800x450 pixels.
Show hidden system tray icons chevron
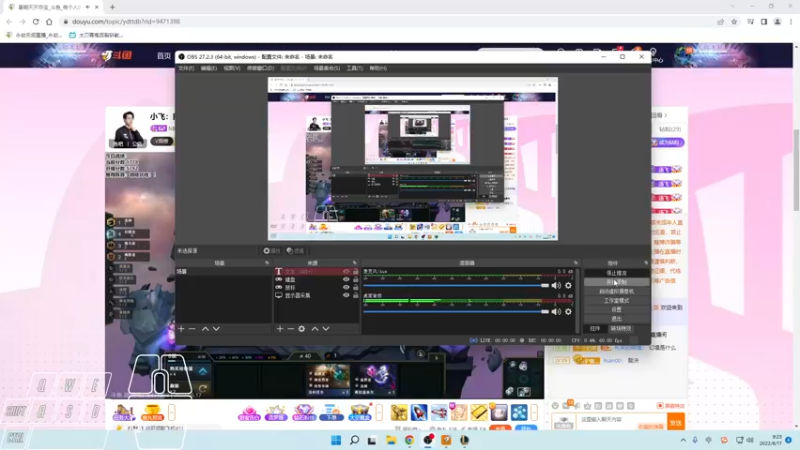click(683, 440)
